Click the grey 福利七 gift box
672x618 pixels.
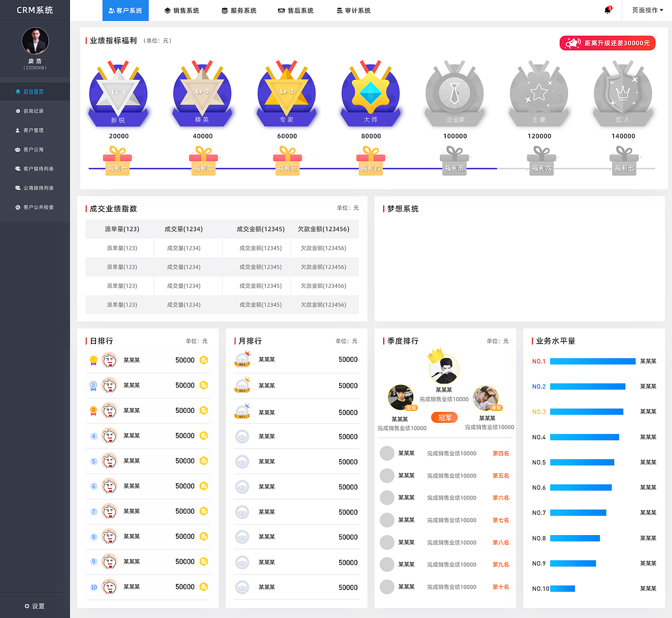click(624, 162)
